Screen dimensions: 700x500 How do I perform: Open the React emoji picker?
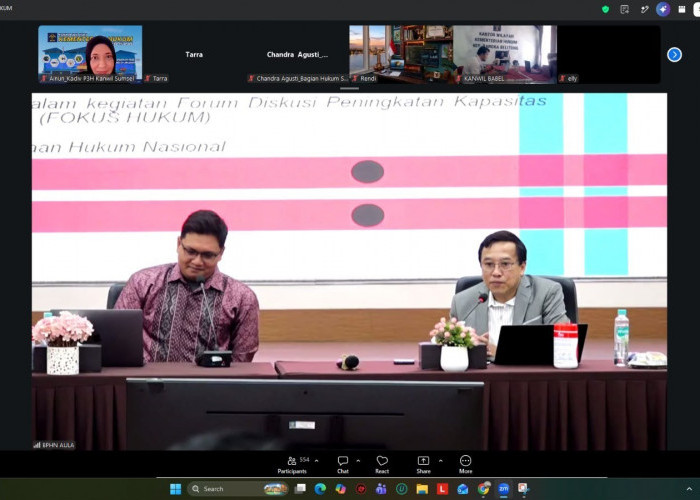382,464
